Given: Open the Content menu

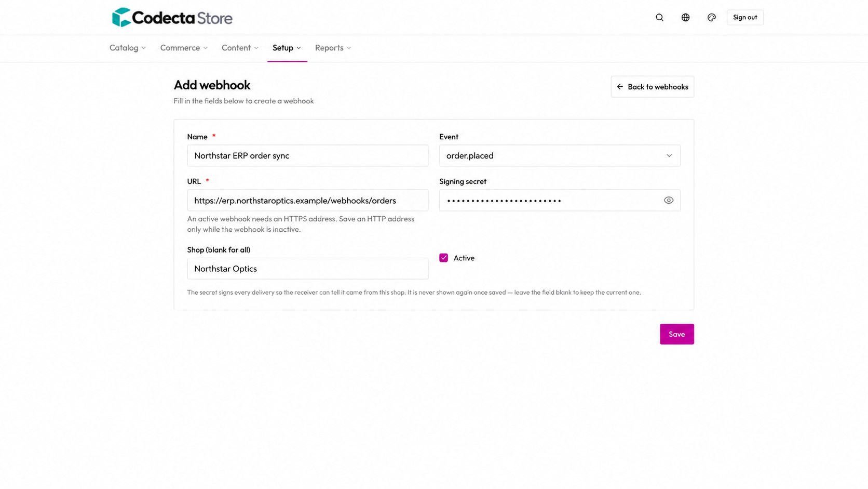Looking at the screenshot, I should click(x=240, y=48).
